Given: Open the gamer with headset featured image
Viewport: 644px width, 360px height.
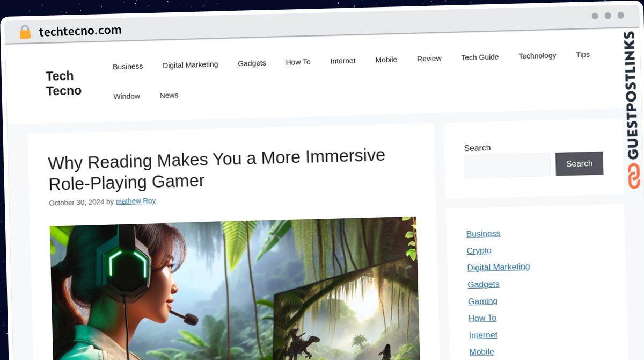Looking at the screenshot, I should tap(234, 289).
